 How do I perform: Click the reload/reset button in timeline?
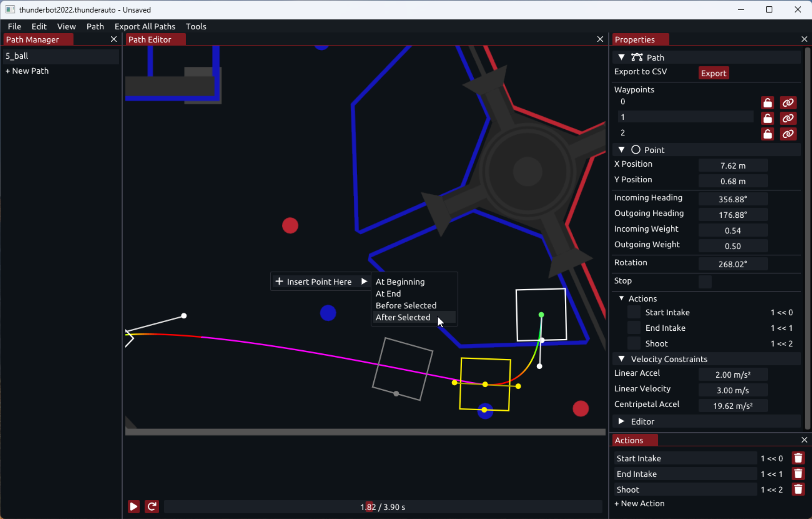pos(151,507)
